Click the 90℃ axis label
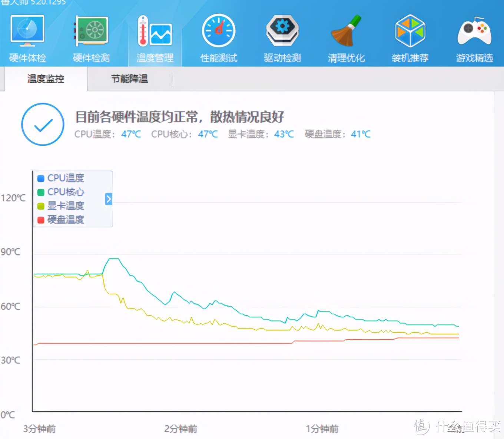The width and height of the screenshot is (504, 439). pyautogui.click(x=11, y=252)
